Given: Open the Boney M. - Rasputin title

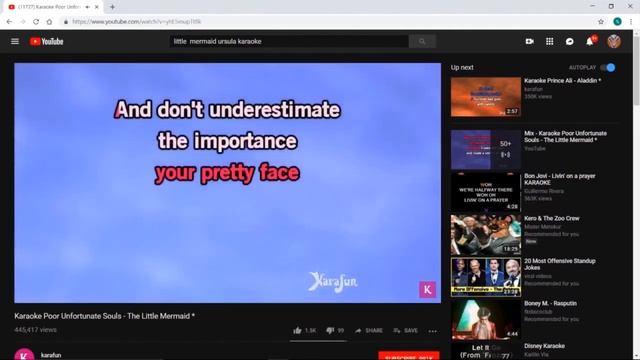Looking at the screenshot, I should click(550, 303).
